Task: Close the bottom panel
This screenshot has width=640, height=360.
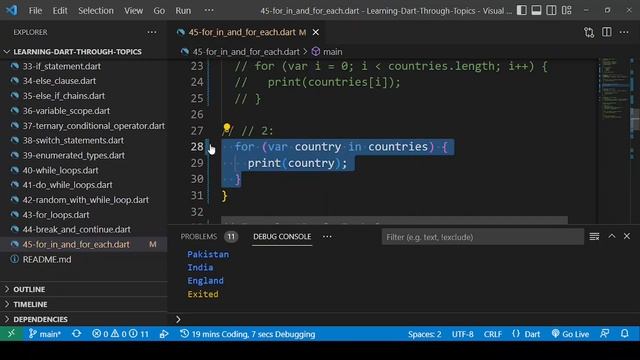Action: tap(627, 236)
